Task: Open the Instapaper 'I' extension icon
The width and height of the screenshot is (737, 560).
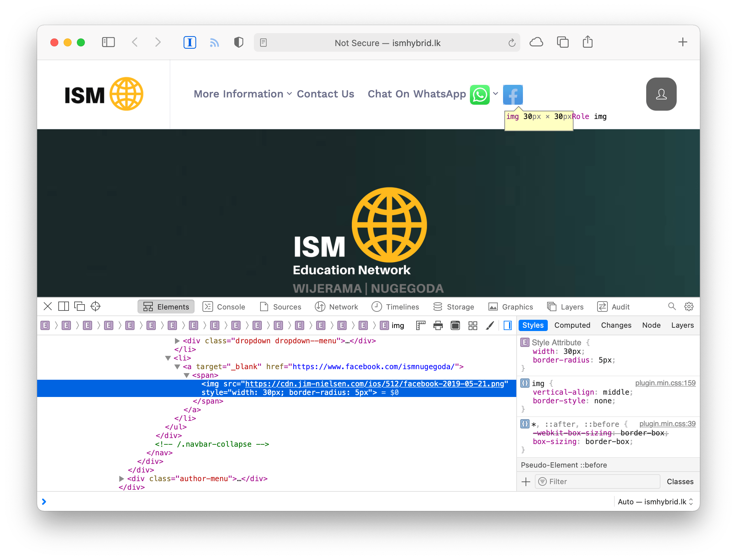Action: [190, 42]
